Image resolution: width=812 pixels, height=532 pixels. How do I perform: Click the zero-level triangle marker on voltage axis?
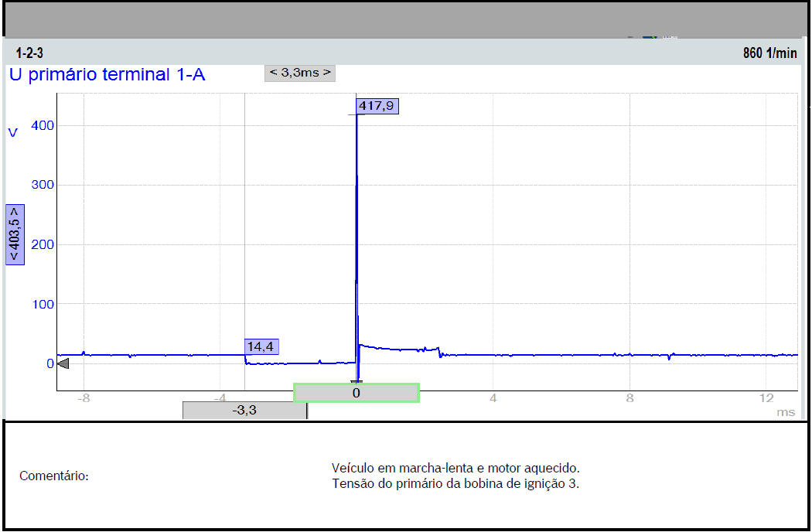pyautogui.click(x=63, y=363)
